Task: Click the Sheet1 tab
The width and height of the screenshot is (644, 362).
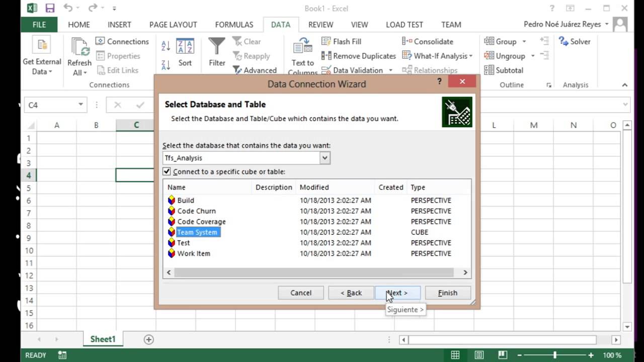Action: 103,339
